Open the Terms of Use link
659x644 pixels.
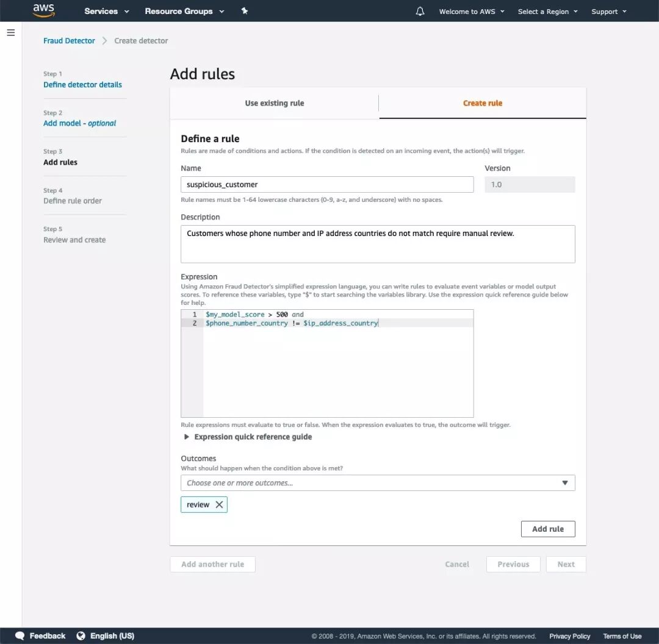coord(622,636)
